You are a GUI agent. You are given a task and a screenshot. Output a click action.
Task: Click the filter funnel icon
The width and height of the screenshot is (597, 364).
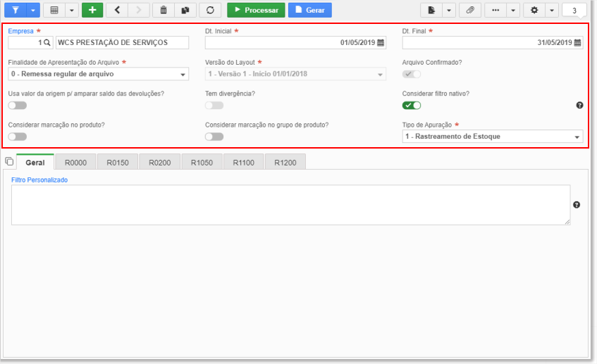(x=16, y=11)
